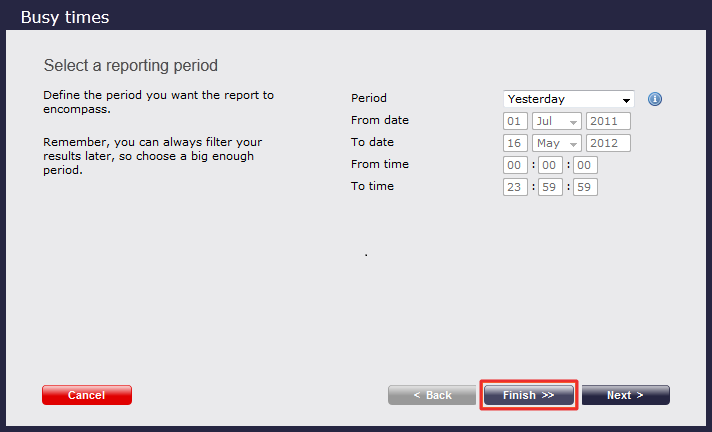Click the blue info icon beside Period
This screenshot has width=712, height=432.
[x=656, y=99]
